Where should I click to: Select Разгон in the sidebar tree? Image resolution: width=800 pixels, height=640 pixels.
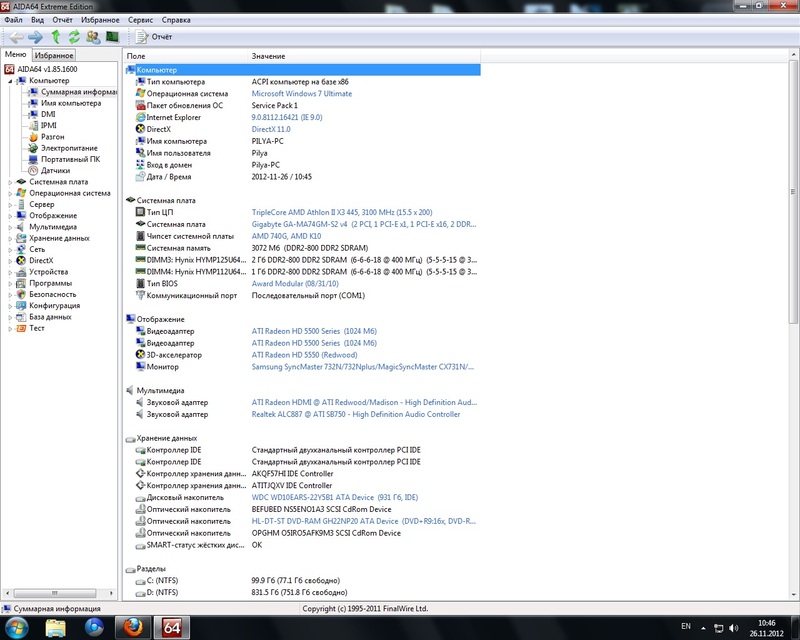[x=53, y=137]
